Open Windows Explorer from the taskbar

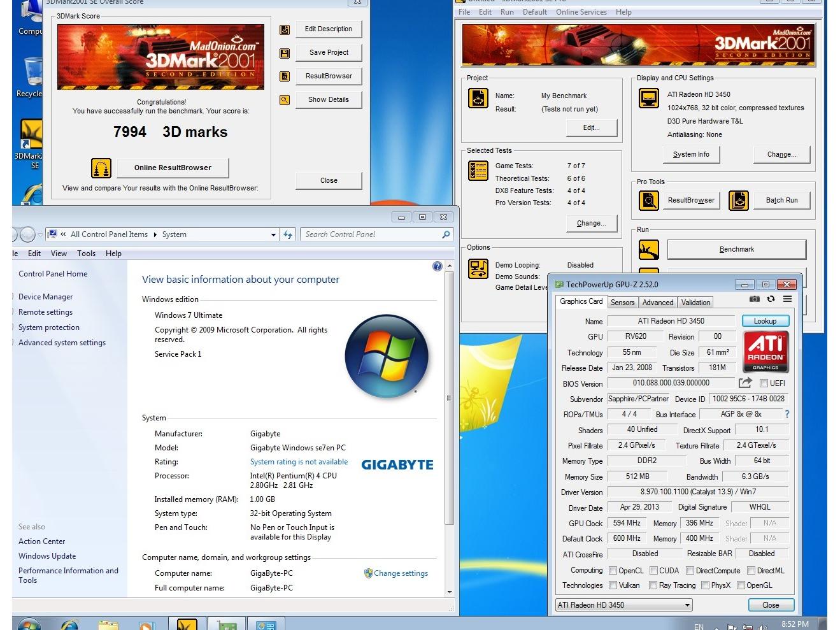108,624
